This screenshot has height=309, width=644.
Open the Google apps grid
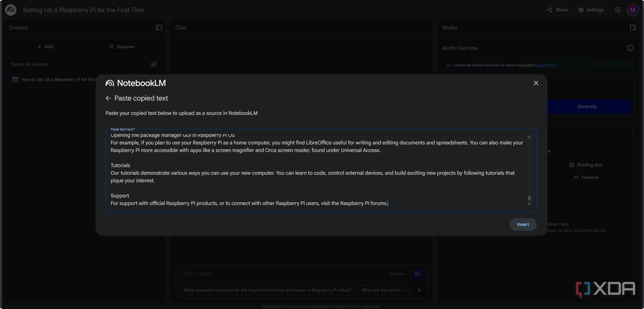[618, 10]
